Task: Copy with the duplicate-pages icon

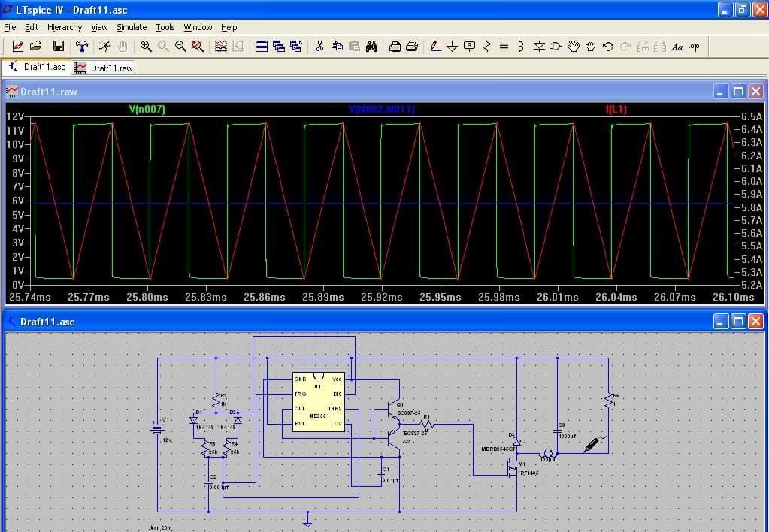Action: (337, 47)
